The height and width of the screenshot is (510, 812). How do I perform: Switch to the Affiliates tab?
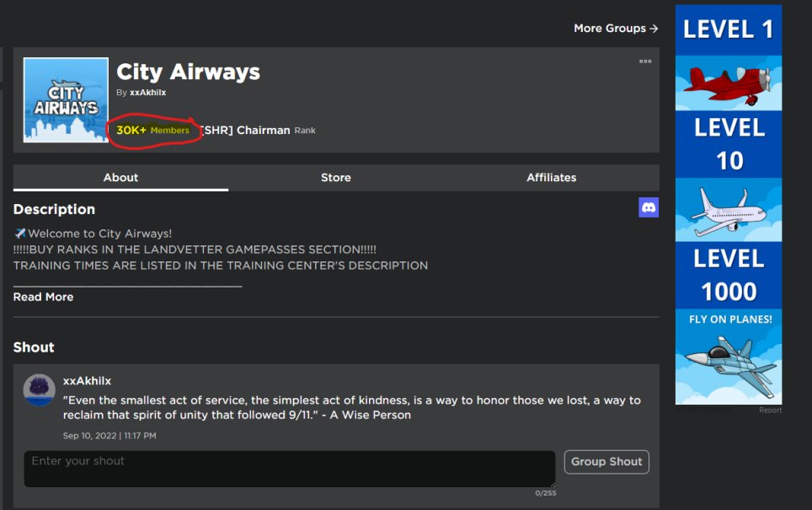tap(551, 178)
